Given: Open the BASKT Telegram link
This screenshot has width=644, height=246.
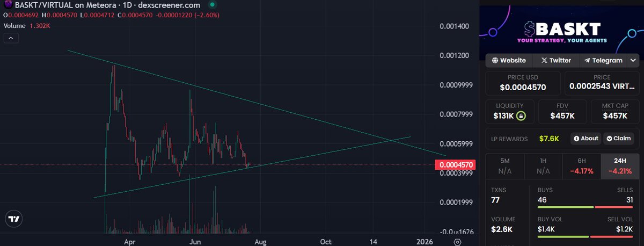Looking at the screenshot, I should (x=604, y=61).
